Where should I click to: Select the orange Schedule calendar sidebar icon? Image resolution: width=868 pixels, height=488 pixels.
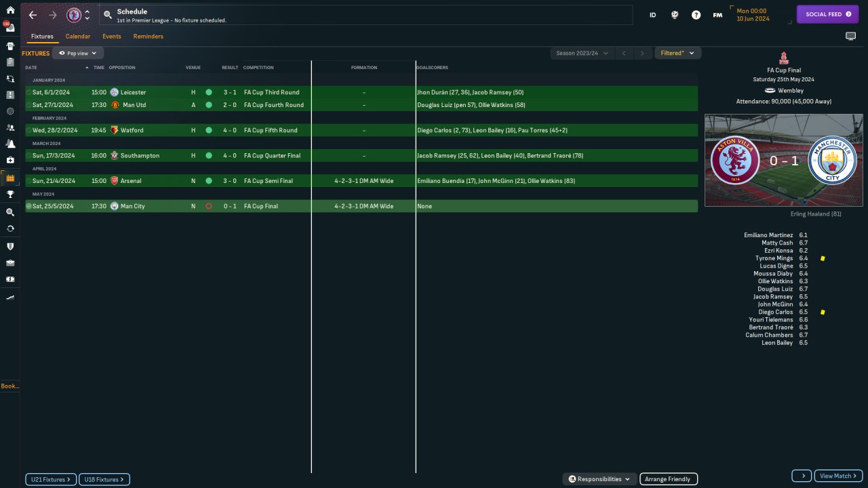[x=10, y=178]
